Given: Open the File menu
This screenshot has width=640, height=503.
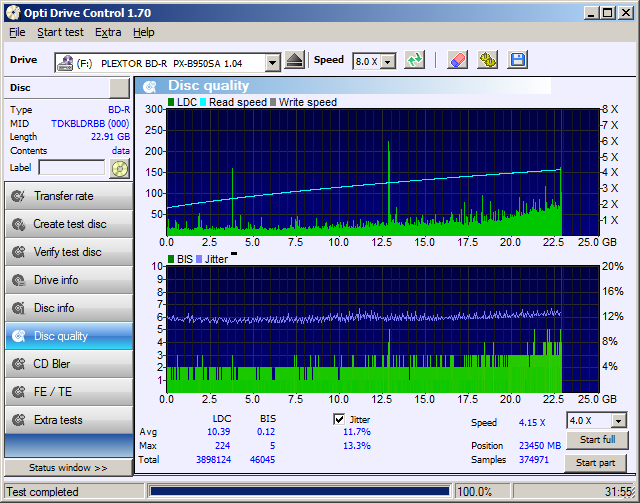Looking at the screenshot, I should (17, 32).
